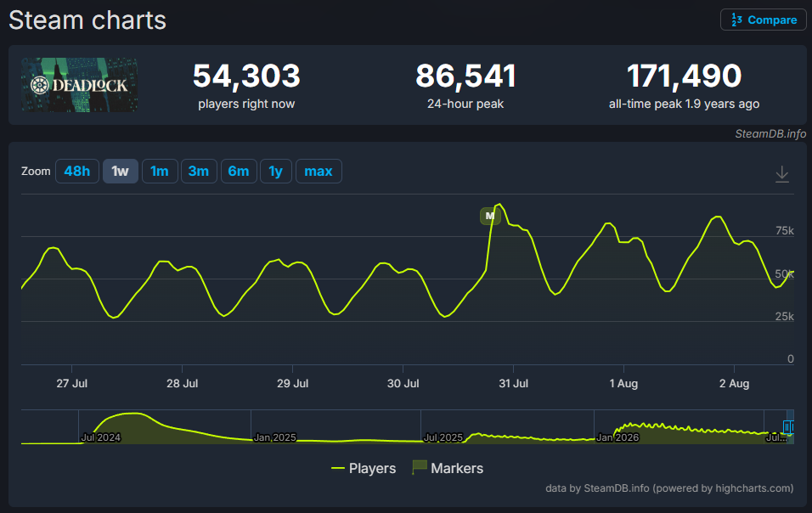This screenshot has height=513, width=812.
Task: Show the max zoom range
Action: pos(319,172)
